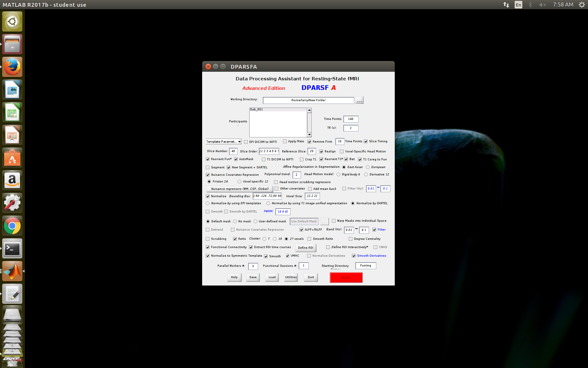Image resolution: width=588 pixels, height=368 pixels.
Task: Open LibreOffice Impress from dock
Action: coord(12,135)
